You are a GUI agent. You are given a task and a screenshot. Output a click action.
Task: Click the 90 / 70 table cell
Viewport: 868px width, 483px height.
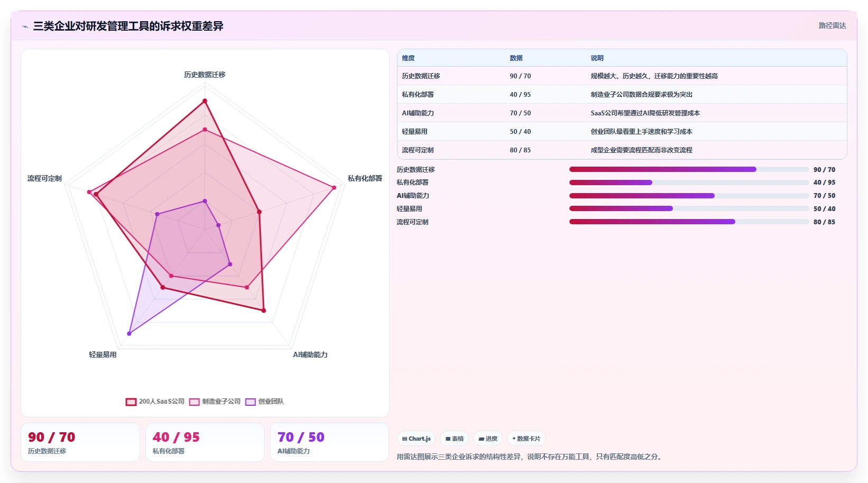[x=520, y=76]
